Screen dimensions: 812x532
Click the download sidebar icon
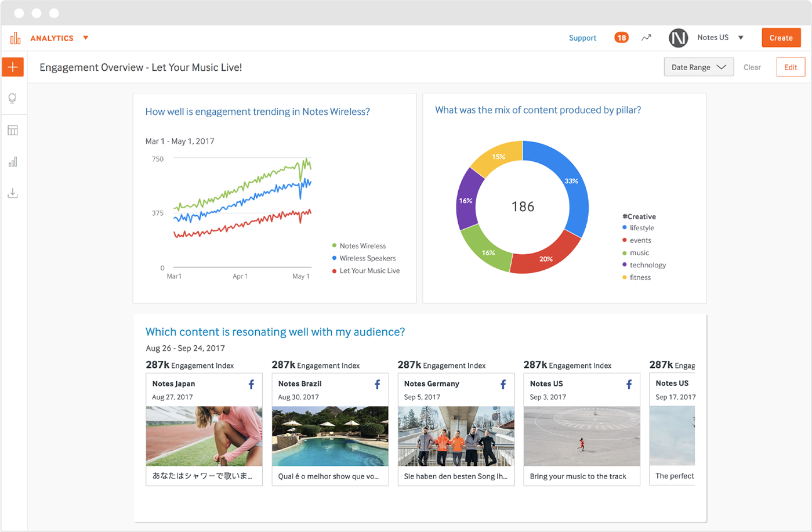point(13,193)
